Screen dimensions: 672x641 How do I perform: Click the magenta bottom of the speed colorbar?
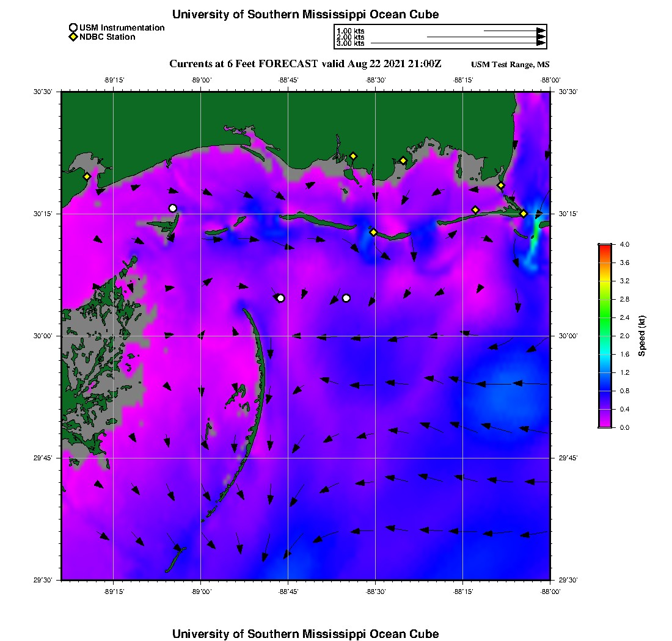pyautogui.click(x=605, y=425)
